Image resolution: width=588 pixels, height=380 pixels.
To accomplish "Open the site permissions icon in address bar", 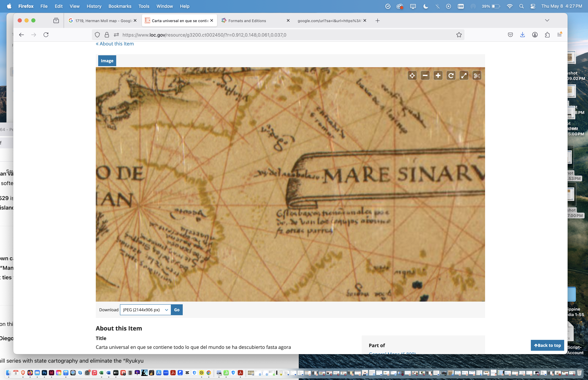I will tap(116, 35).
